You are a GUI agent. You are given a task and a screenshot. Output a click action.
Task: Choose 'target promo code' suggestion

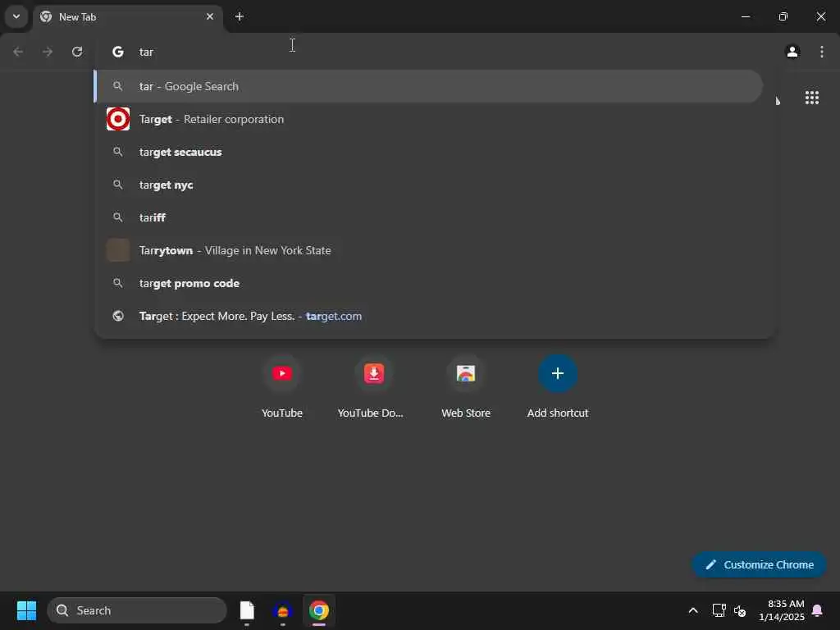[428, 283]
